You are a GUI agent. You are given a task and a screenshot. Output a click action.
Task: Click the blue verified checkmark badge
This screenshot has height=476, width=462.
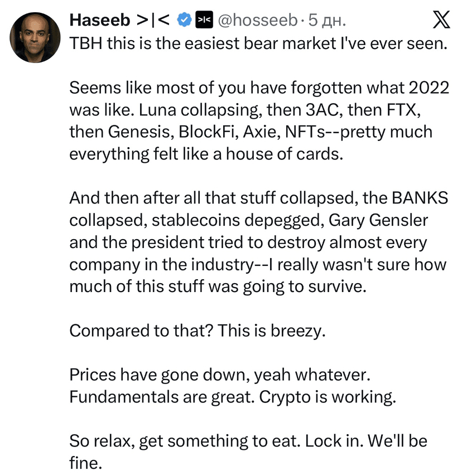click(184, 20)
